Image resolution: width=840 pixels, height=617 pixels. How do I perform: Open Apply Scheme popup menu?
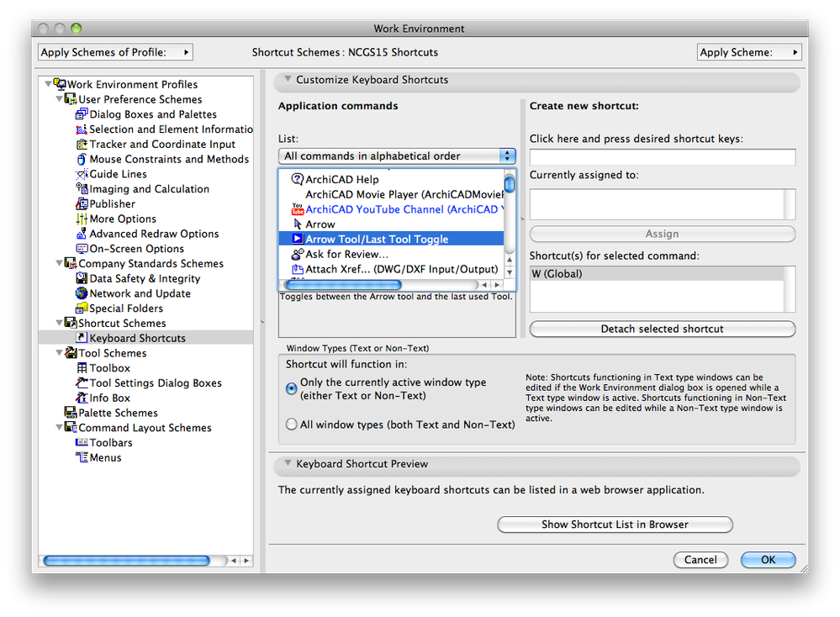[749, 52]
